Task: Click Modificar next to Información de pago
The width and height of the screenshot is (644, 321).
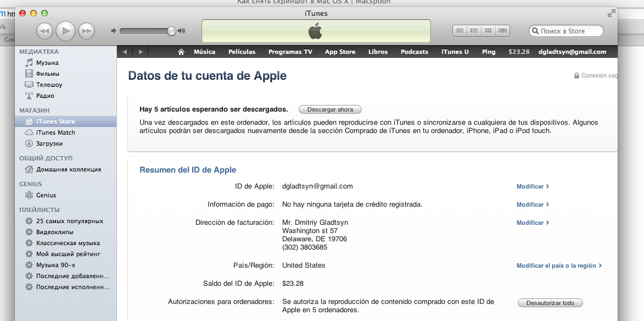Action: (x=533, y=204)
